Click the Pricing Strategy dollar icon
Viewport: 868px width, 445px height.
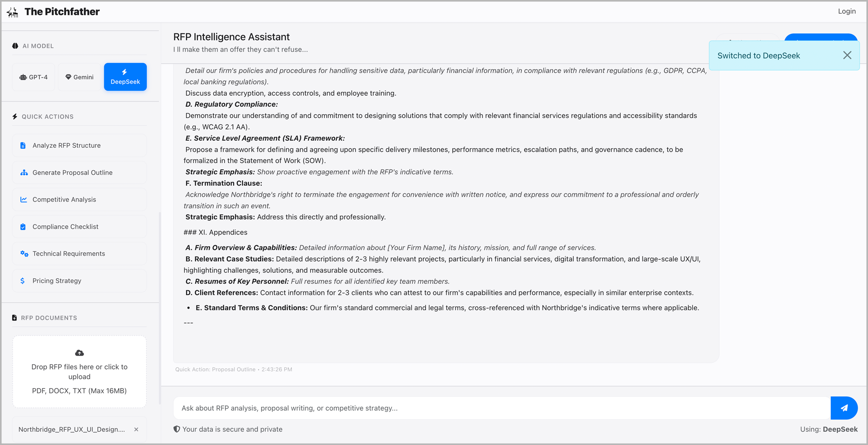coord(23,281)
